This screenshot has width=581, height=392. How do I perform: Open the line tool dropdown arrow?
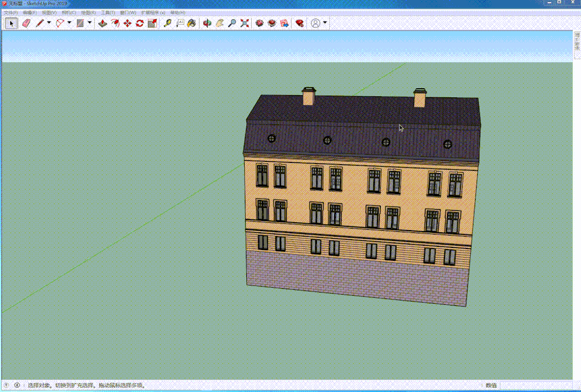[48, 23]
